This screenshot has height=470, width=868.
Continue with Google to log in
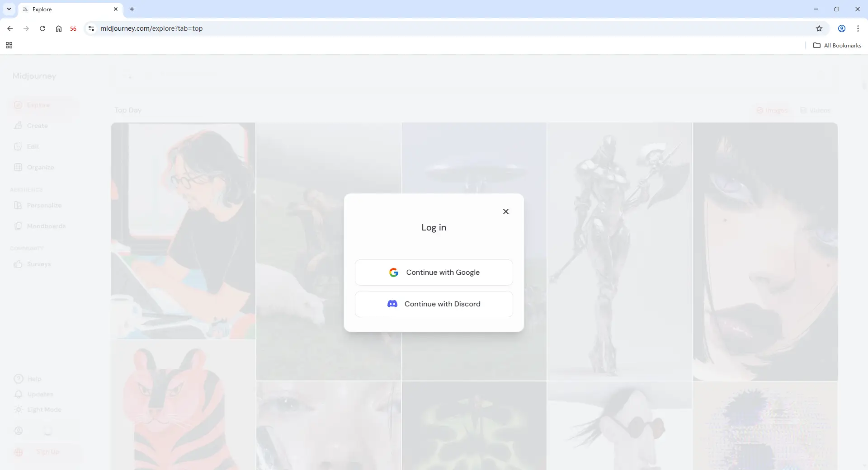click(x=434, y=273)
